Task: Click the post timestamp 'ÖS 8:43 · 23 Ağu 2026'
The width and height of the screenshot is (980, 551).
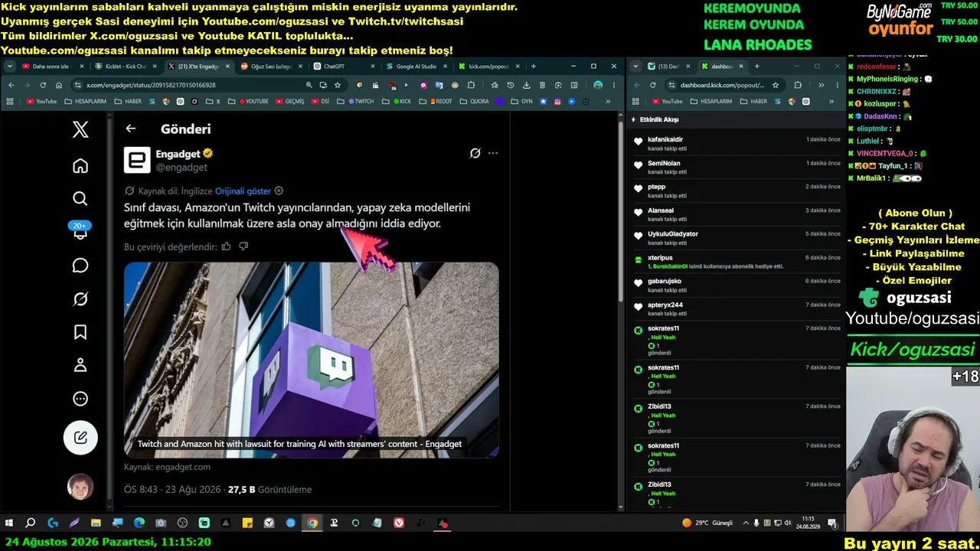Action: point(173,490)
